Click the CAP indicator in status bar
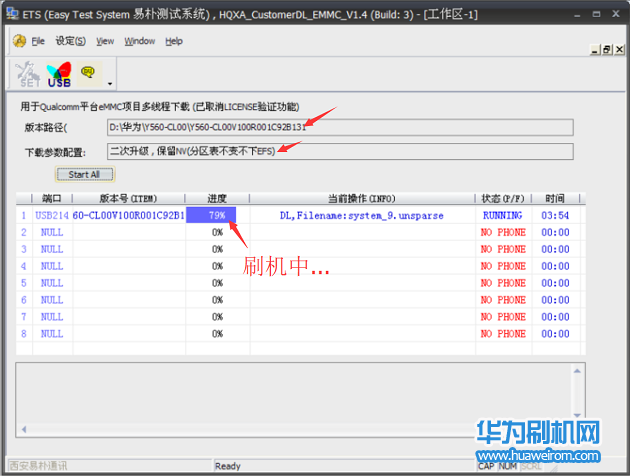The width and height of the screenshot is (630, 476). (486, 466)
